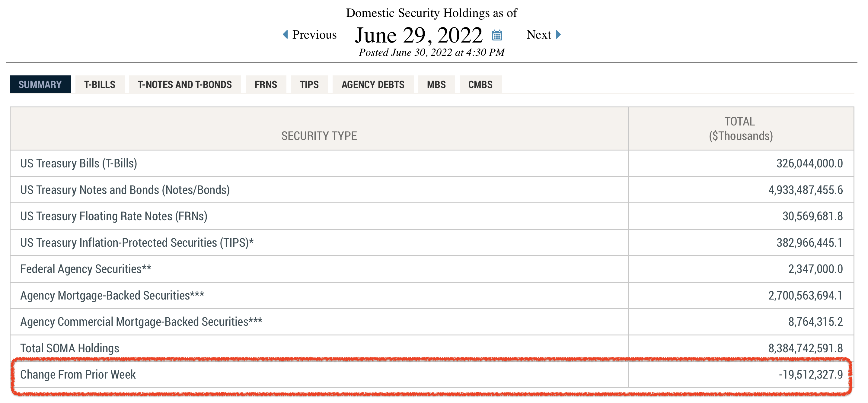Open the calendar date picker icon
Screen dimensions: 868x403
(x=497, y=35)
